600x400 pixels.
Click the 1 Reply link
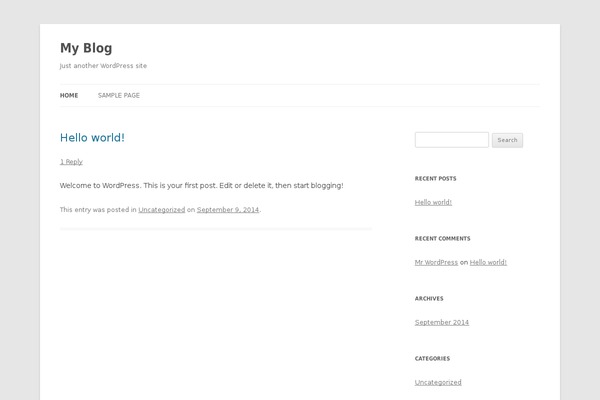[x=71, y=162]
